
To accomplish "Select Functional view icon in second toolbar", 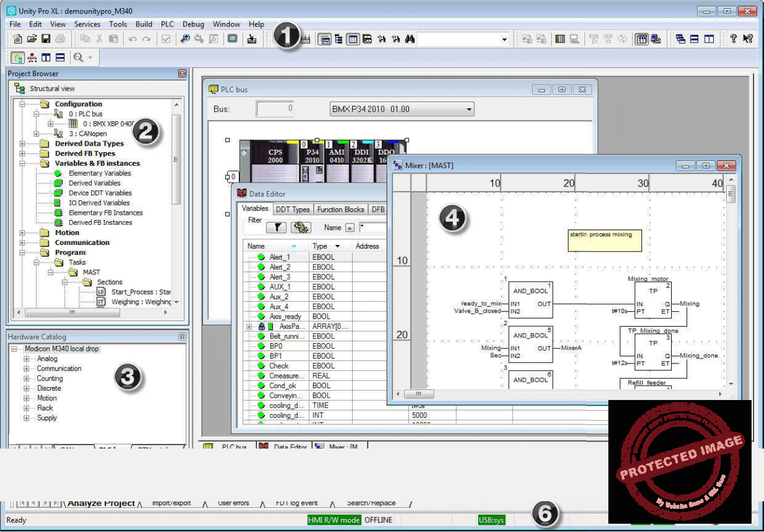I will click(32, 57).
